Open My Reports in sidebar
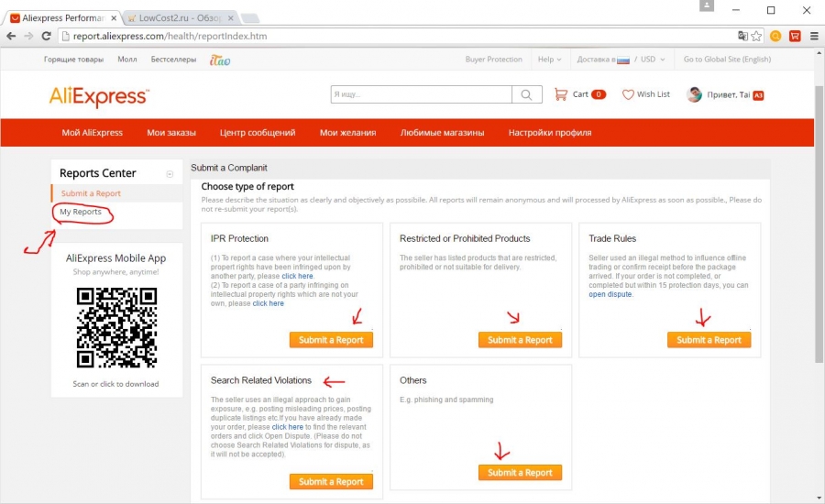The image size is (825, 504). (x=81, y=212)
